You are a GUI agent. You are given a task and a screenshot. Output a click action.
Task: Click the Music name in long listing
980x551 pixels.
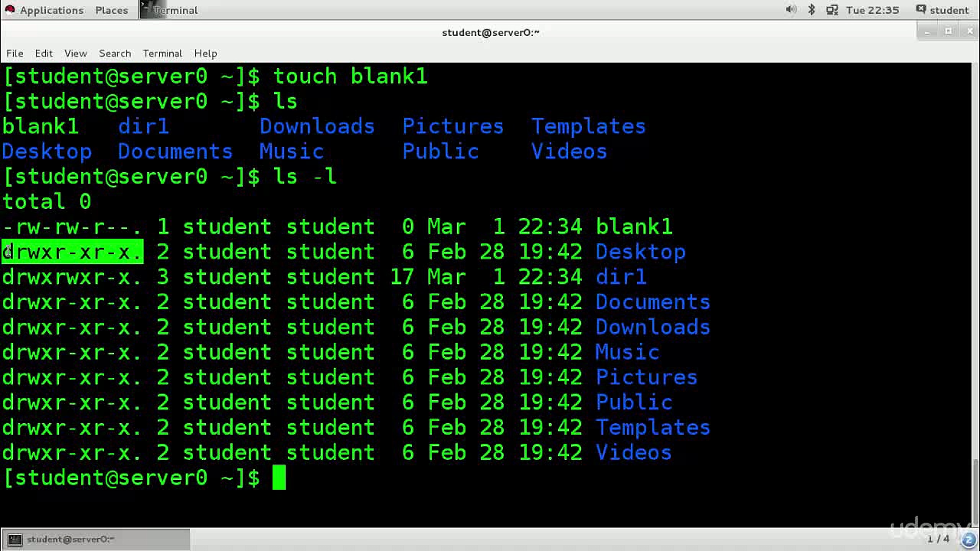[x=627, y=353]
